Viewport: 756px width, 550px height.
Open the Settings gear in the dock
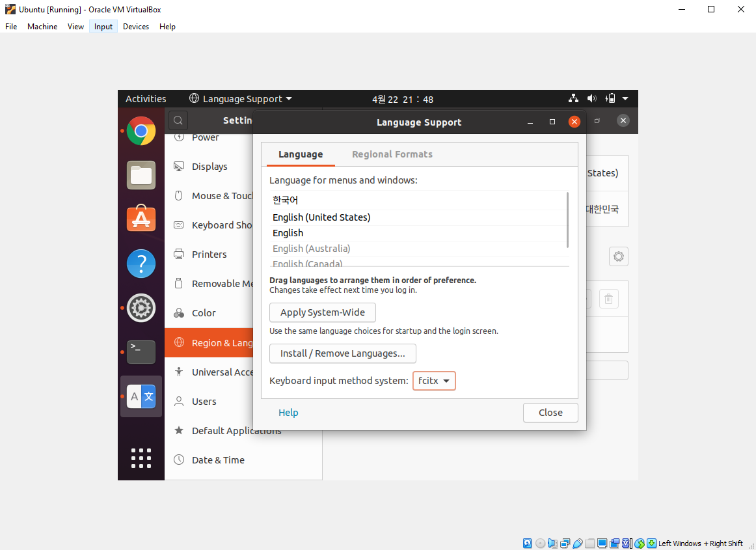coord(141,307)
